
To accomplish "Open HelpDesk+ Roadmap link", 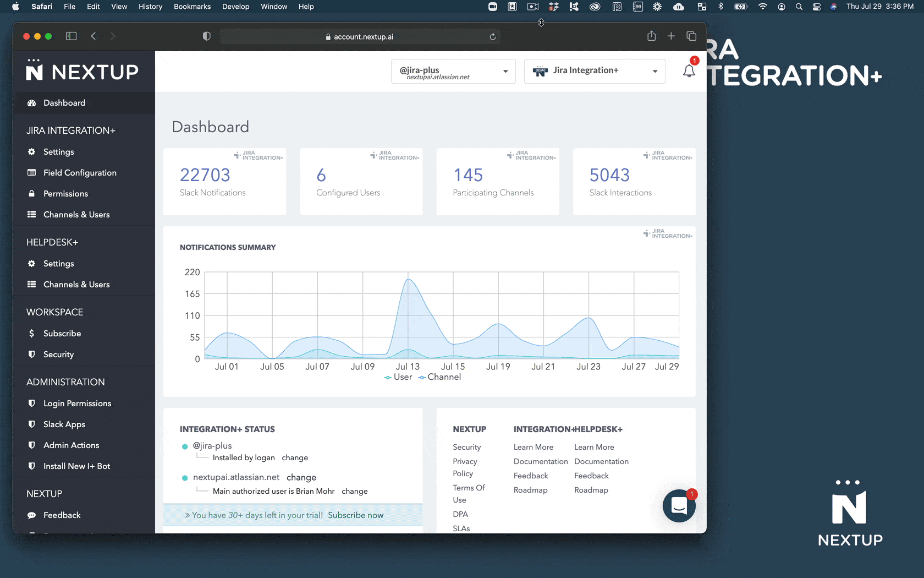I will pos(591,490).
